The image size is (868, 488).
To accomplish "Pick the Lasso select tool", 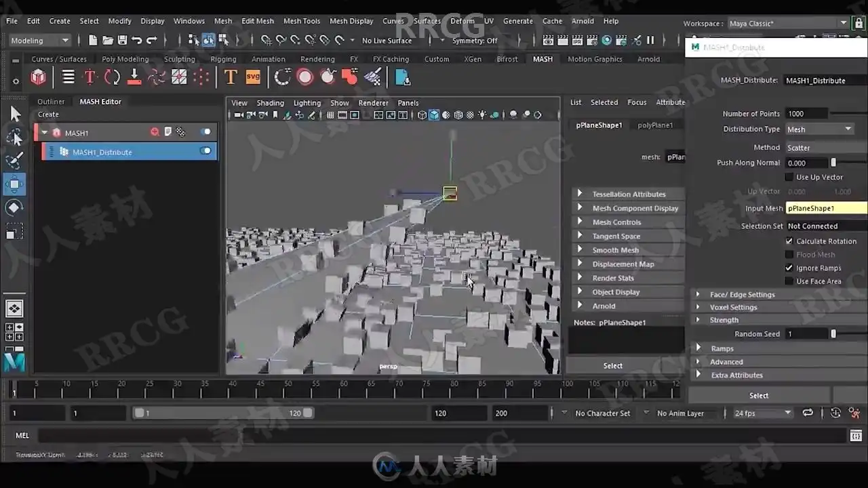I will pos(14,138).
